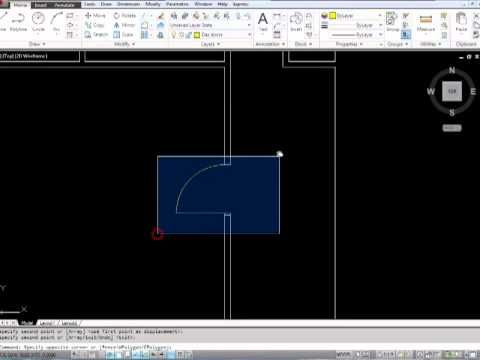Activate the Move command

click(95, 15)
